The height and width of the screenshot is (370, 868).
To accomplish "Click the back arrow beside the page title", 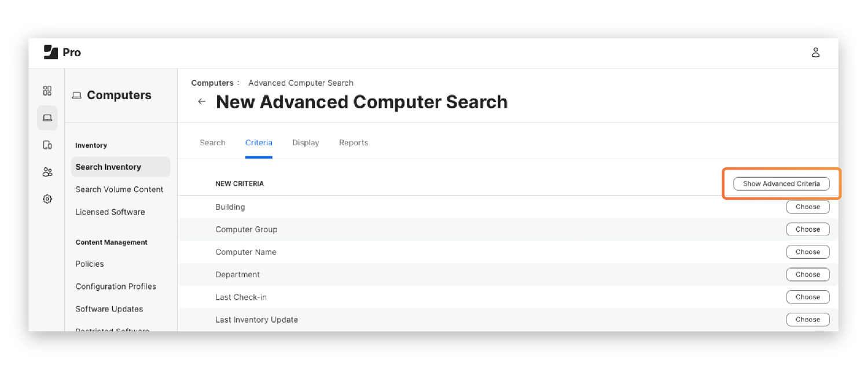I will point(202,102).
